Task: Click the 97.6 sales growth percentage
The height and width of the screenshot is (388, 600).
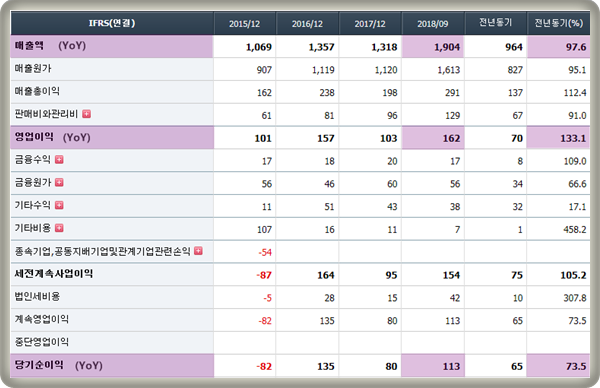Action: 576,47
